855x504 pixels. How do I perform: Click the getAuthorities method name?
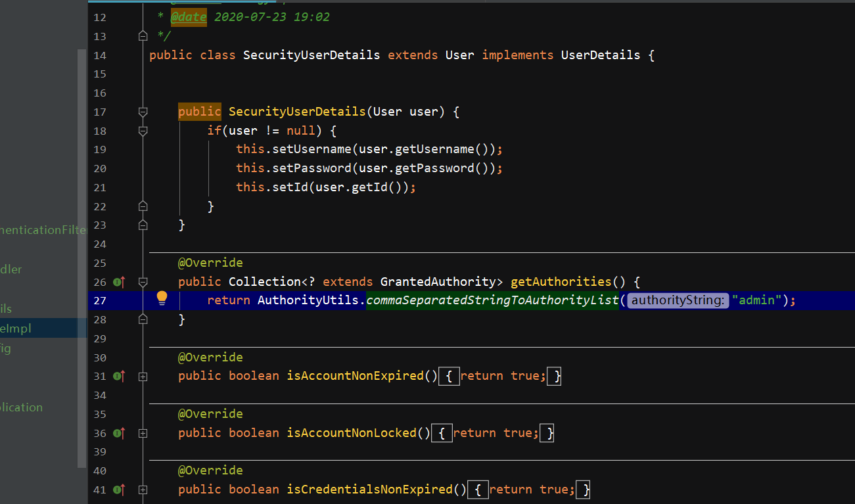[x=561, y=281]
